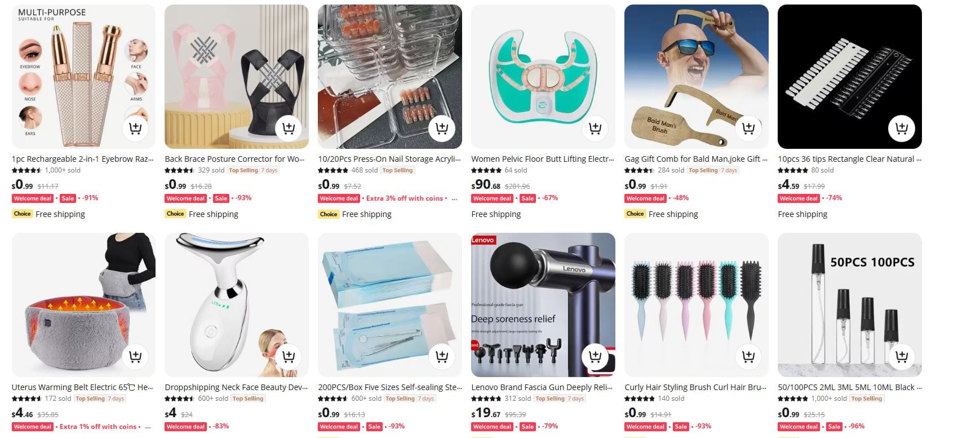Click Welcome deal tag on Pelvic Floor item
Screen dimensions: 980x438
click(493, 198)
